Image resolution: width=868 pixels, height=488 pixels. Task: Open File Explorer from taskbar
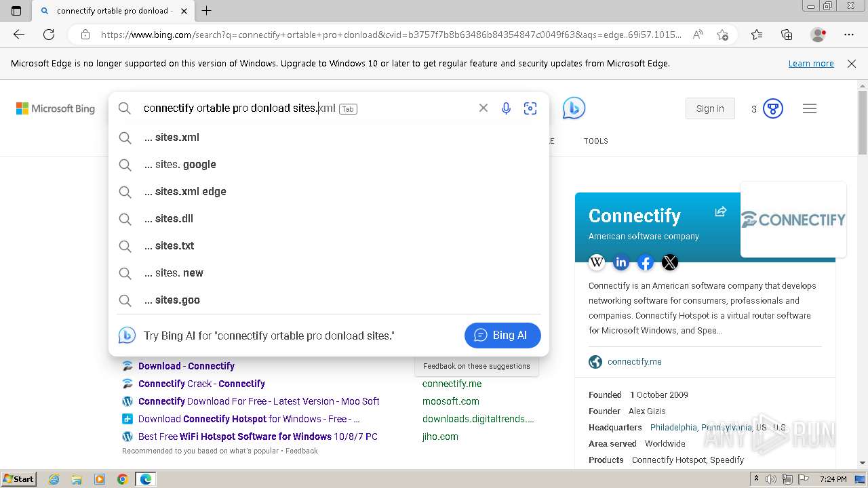coord(77,479)
